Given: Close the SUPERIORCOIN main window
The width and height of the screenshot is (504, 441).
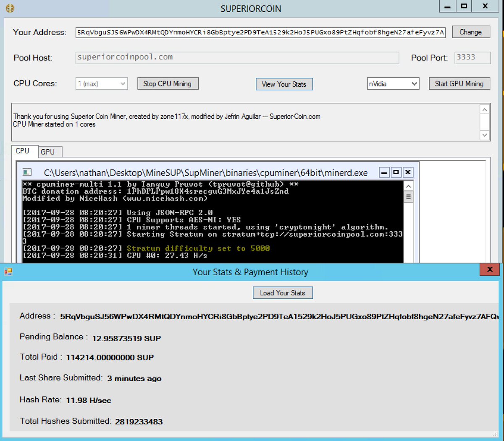Looking at the screenshot, I should tap(486, 7).
